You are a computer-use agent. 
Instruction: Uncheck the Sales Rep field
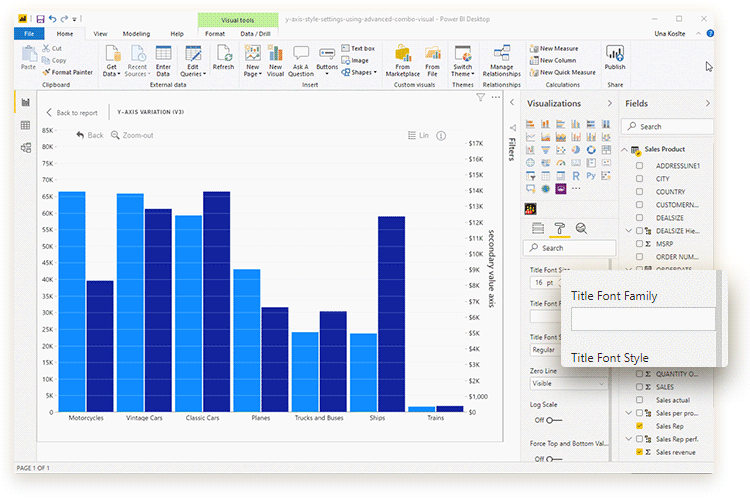coord(639,426)
